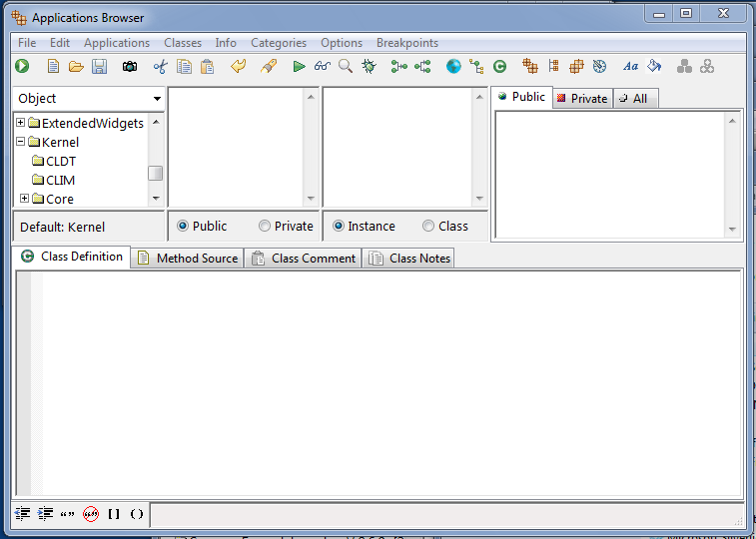The width and height of the screenshot is (756, 539).
Task: Click the magnifying glass search icon
Action: click(346, 67)
